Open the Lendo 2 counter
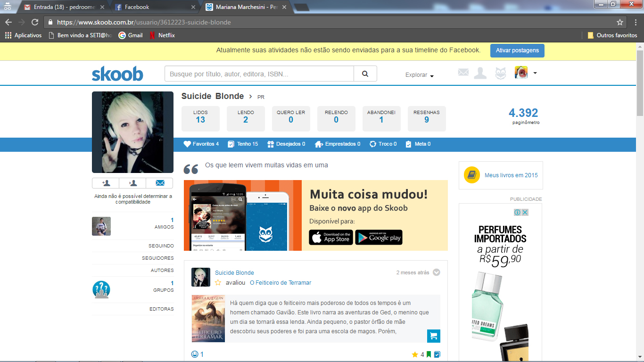This screenshot has width=644, height=362. 246,118
